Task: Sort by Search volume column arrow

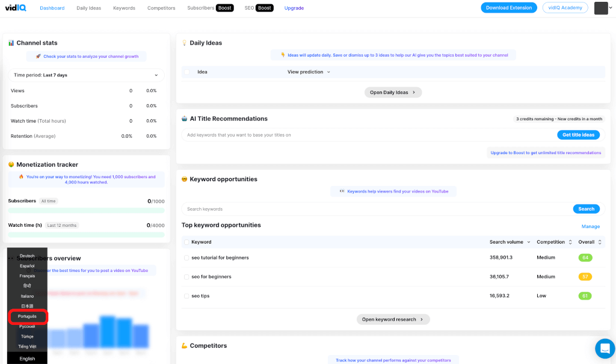Action: pos(529,242)
